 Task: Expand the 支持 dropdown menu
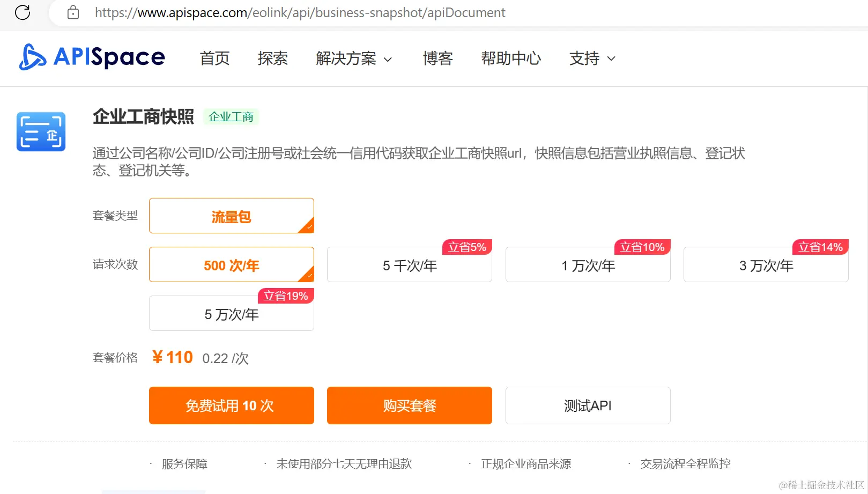click(592, 58)
